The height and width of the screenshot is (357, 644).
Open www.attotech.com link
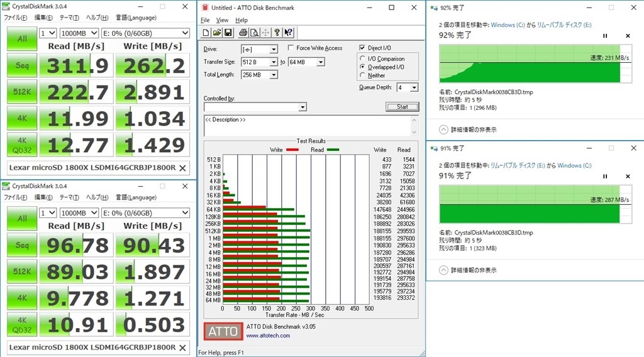click(268, 336)
